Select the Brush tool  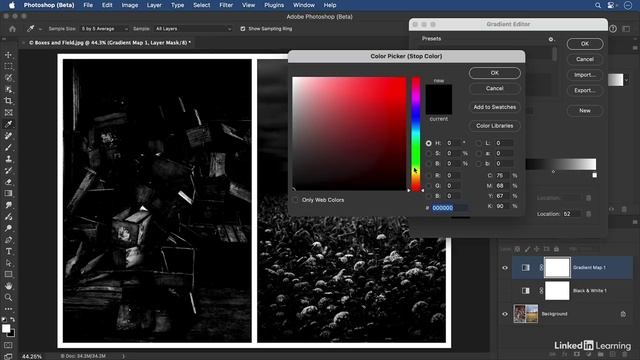[8, 147]
